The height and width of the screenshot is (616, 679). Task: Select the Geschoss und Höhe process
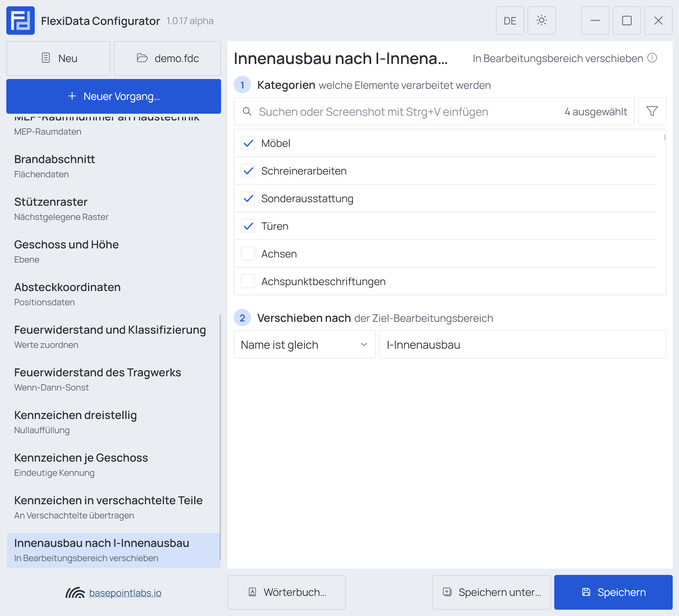[113, 251]
